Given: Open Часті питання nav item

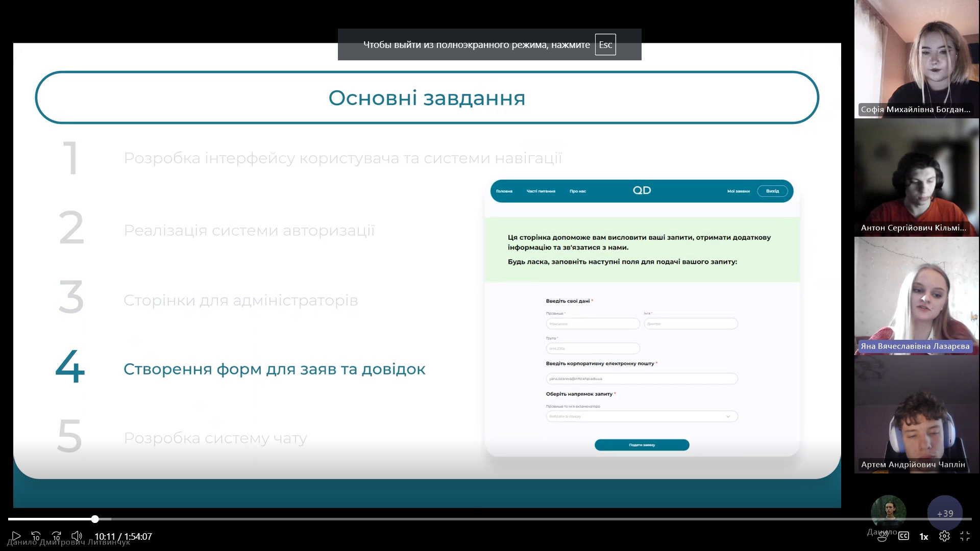Looking at the screenshot, I should pyautogui.click(x=541, y=191).
